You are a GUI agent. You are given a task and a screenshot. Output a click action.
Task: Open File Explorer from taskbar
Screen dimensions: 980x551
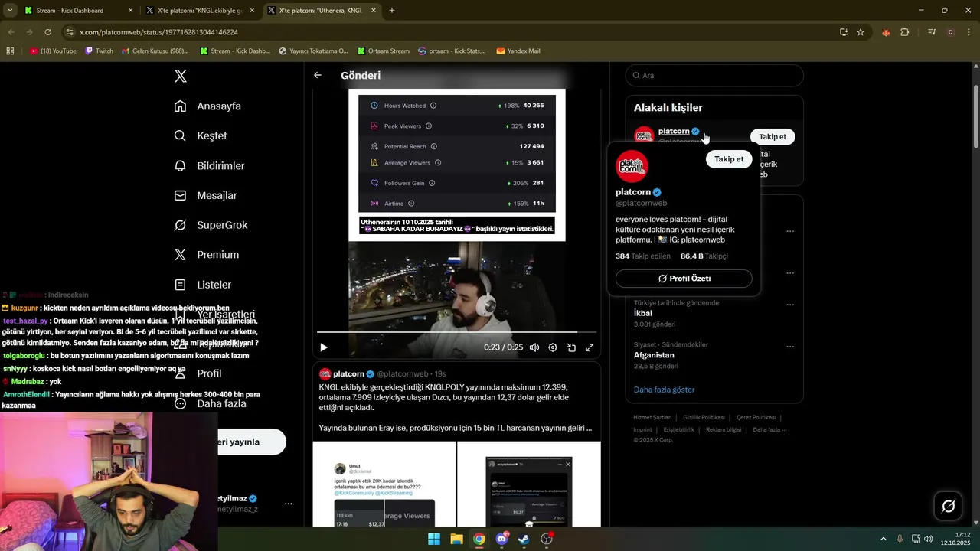pyautogui.click(x=456, y=539)
